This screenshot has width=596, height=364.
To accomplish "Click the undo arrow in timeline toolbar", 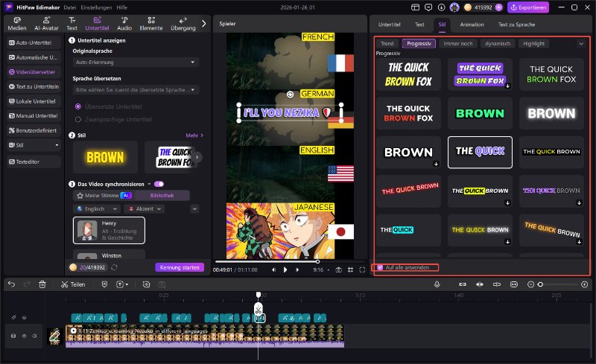I will point(9,284).
